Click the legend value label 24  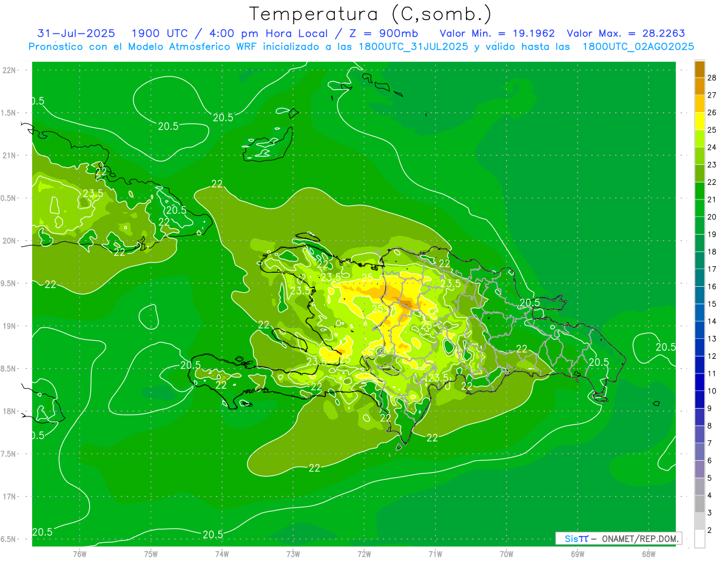point(712,147)
